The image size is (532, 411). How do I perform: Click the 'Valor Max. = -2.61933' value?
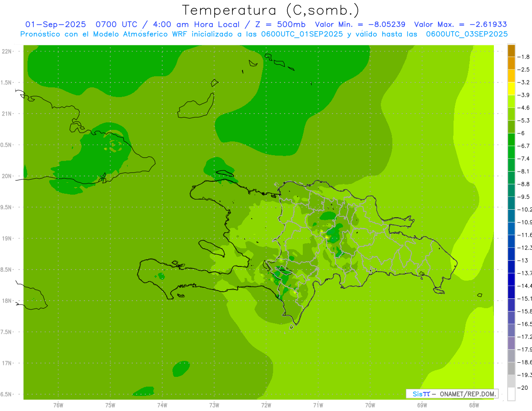pyautogui.click(x=461, y=24)
